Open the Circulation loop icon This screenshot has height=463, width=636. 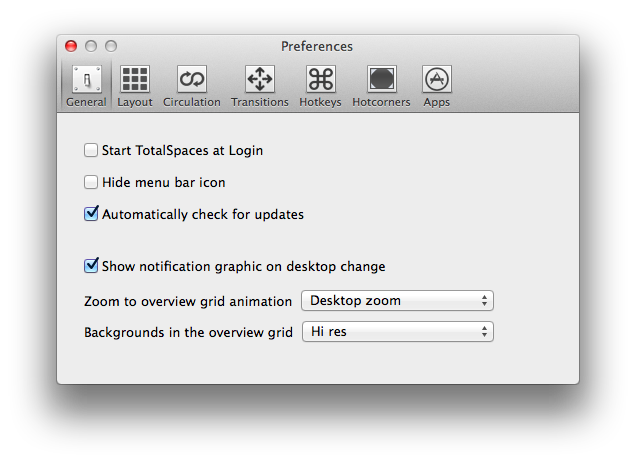pos(192,80)
